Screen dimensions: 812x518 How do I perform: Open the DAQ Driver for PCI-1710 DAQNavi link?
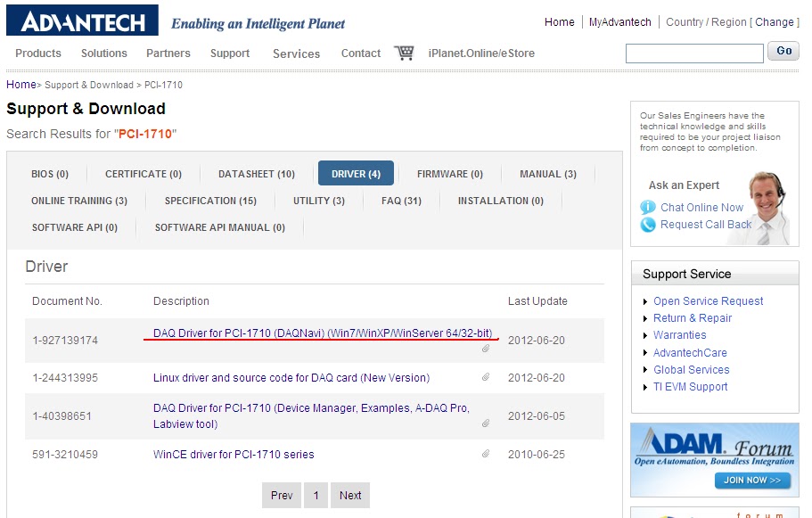pyautogui.click(x=325, y=332)
